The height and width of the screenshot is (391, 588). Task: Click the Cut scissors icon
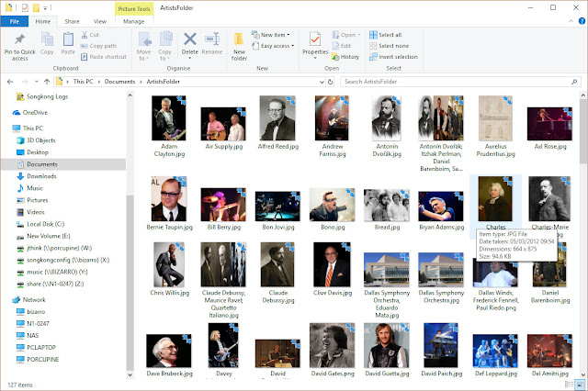(85, 35)
